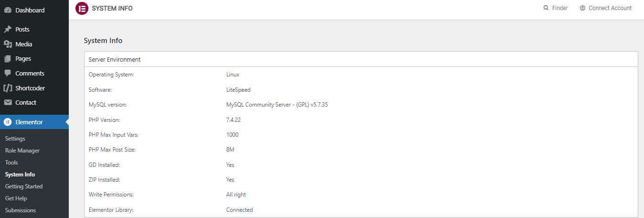Image resolution: width=644 pixels, height=218 pixels.
Task: Click the Media library icon
Action: pyautogui.click(x=8, y=44)
